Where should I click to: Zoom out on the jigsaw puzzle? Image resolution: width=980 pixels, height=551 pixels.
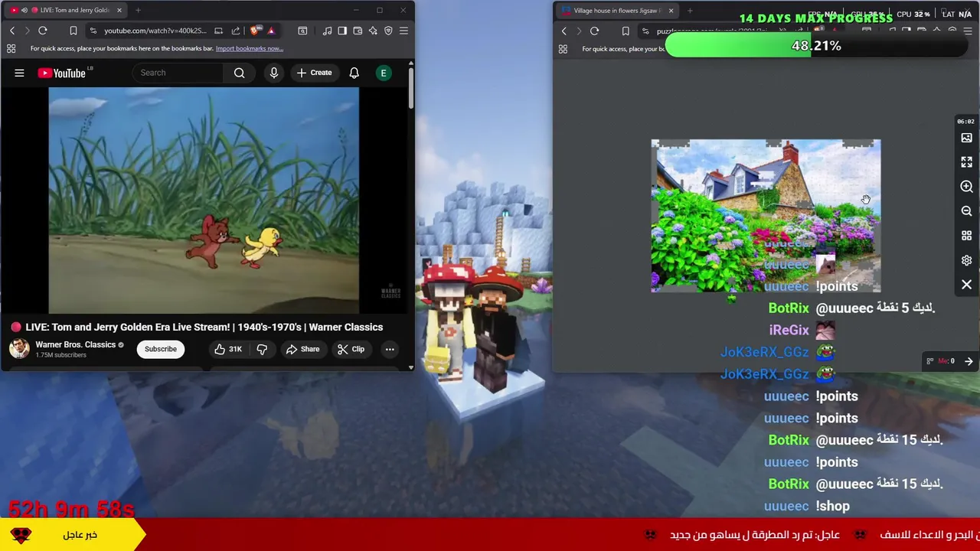[x=966, y=211]
